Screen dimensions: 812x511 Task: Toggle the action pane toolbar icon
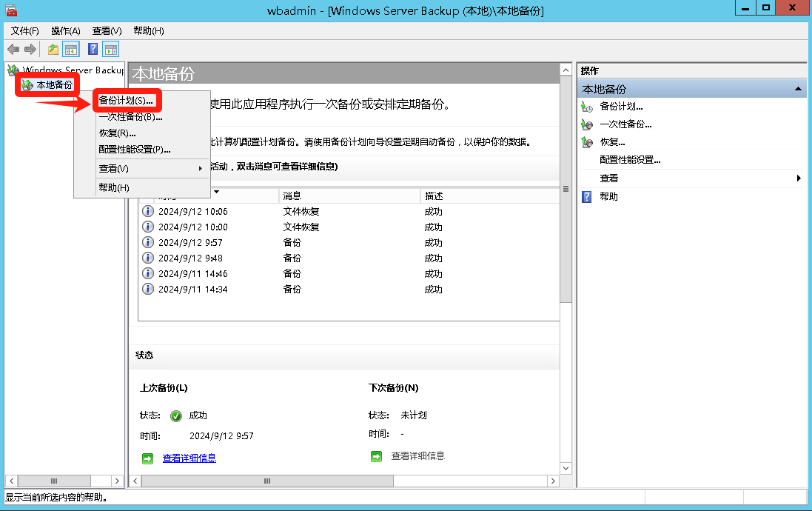pyautogui.click(x=111, y=50)
